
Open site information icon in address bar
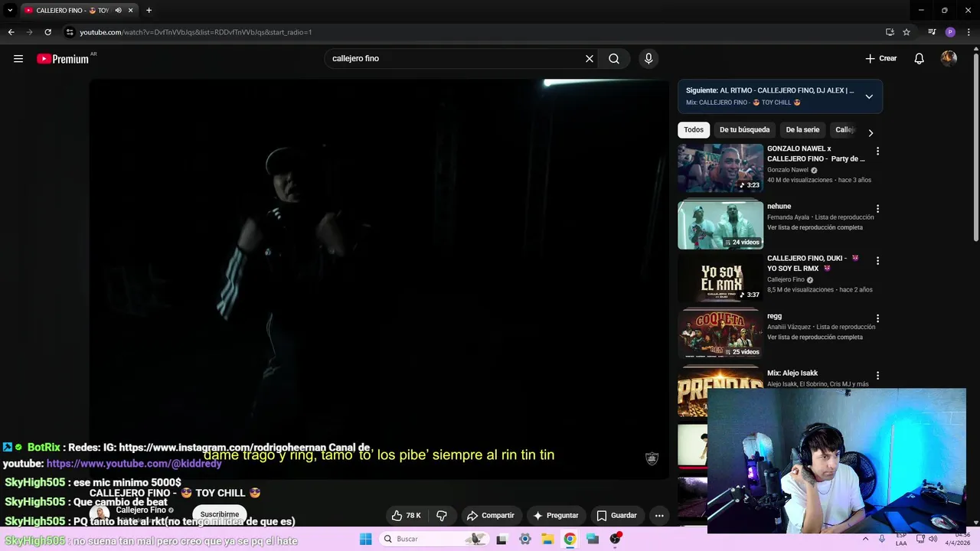click(x=70, y=32)
